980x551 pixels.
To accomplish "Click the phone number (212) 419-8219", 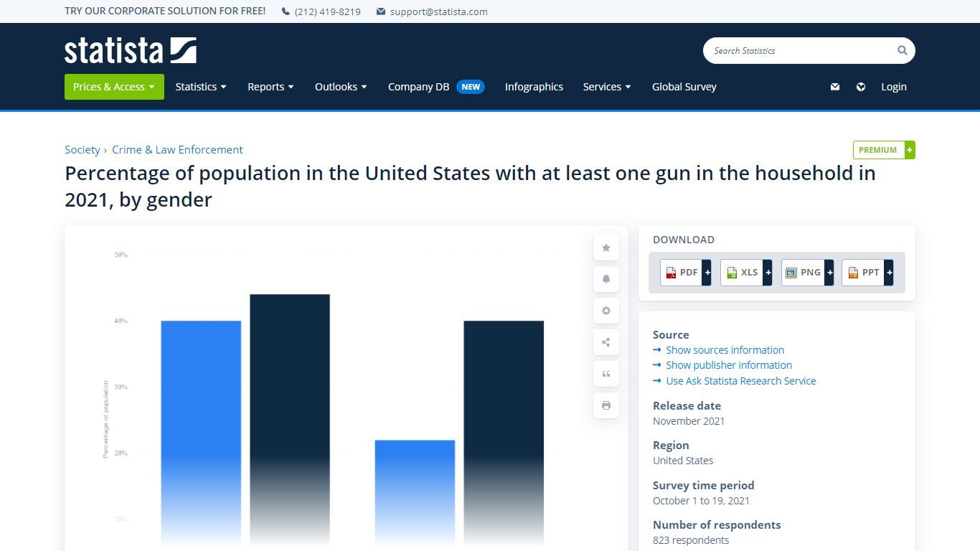I will tap(328, 11).
